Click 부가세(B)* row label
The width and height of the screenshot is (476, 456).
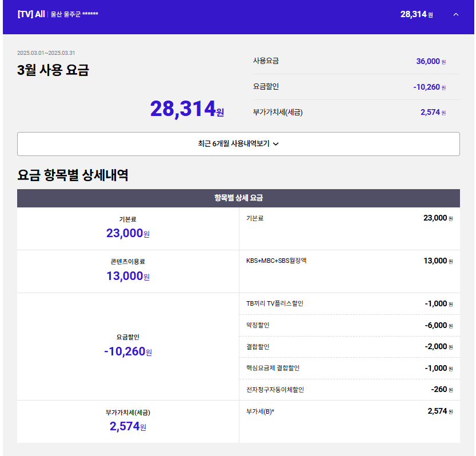coord(260,411)
